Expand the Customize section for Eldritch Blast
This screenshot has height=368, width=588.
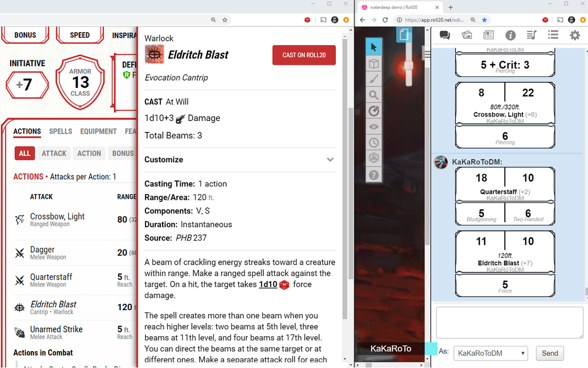click(x=330, y=159)
